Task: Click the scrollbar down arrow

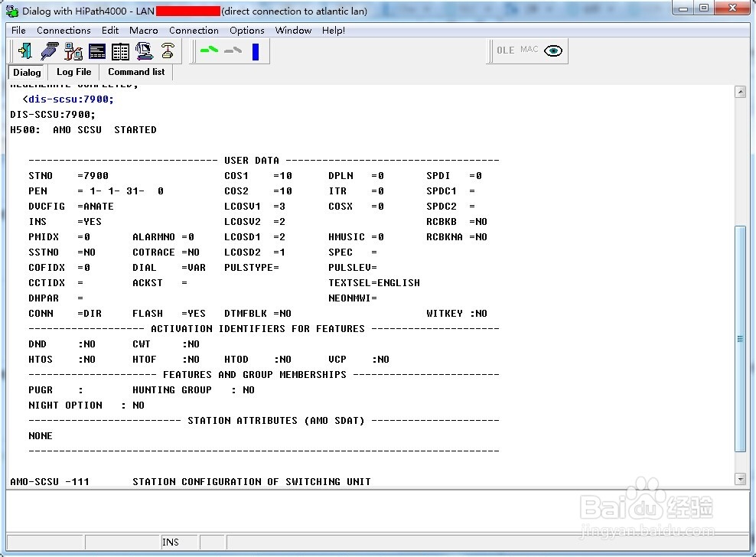Action: (x=740, y=478)
